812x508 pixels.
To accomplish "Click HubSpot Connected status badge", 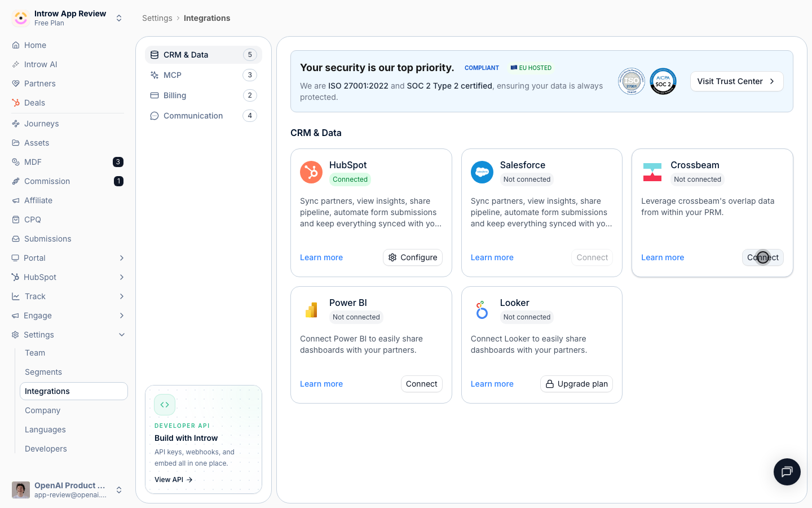I will (x=350, y=179).
